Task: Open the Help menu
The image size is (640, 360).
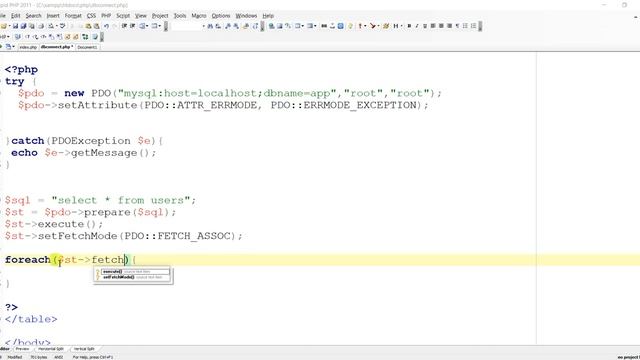Action: click(x=268, y=16)
